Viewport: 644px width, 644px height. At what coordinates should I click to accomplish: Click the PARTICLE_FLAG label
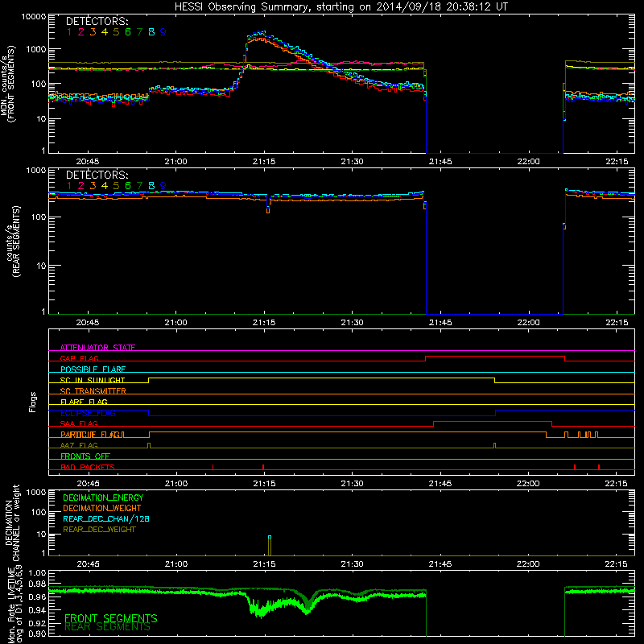pos(91,435)
